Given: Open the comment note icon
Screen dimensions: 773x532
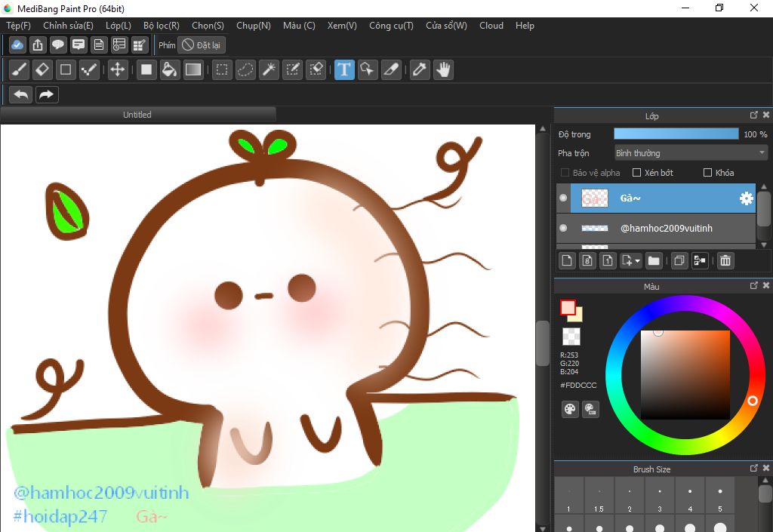Looking at the screenshot, I should [x=78, y=45].
